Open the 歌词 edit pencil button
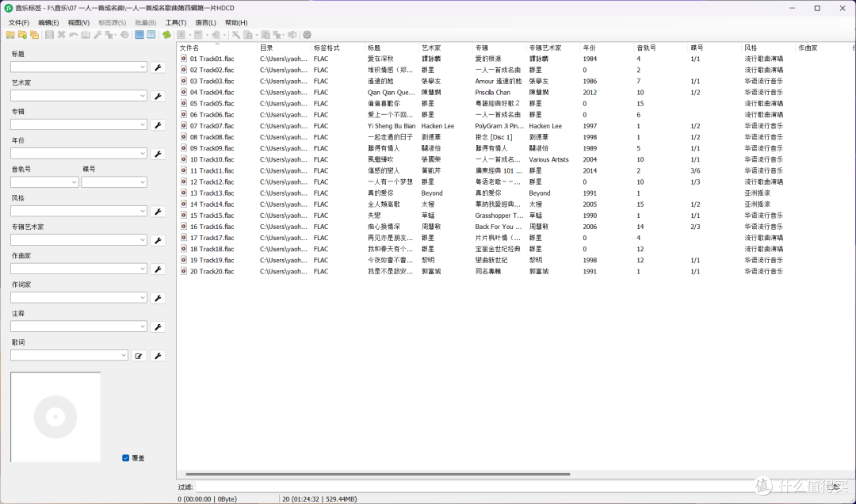This screenshot has width=856, height=504. coord(139,356)
